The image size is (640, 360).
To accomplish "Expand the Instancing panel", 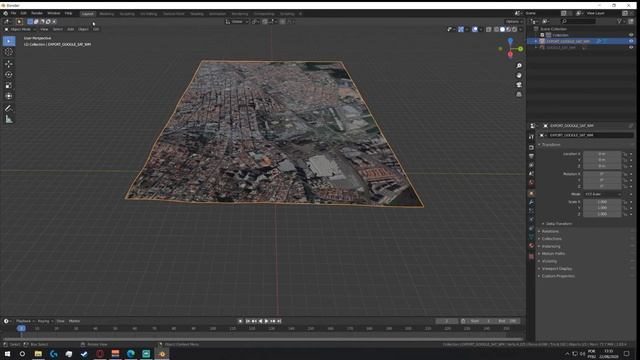I will click(551, 247).
